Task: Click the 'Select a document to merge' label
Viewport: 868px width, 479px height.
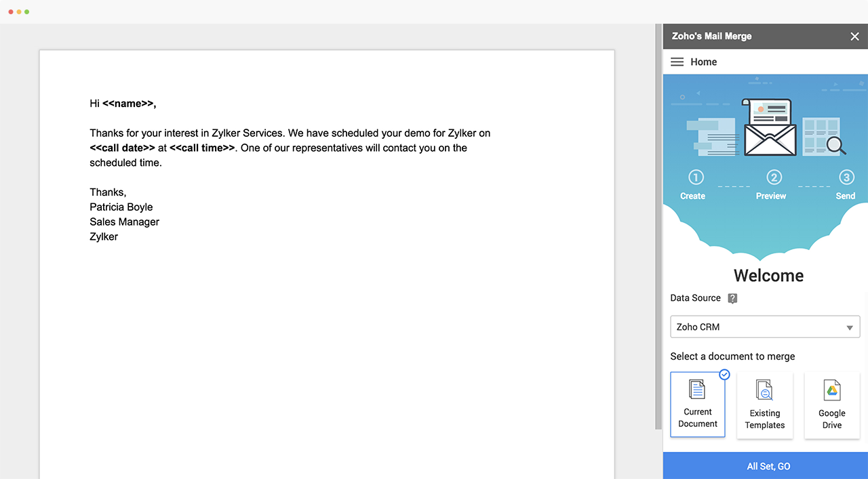Action: [x=732, y=356]
